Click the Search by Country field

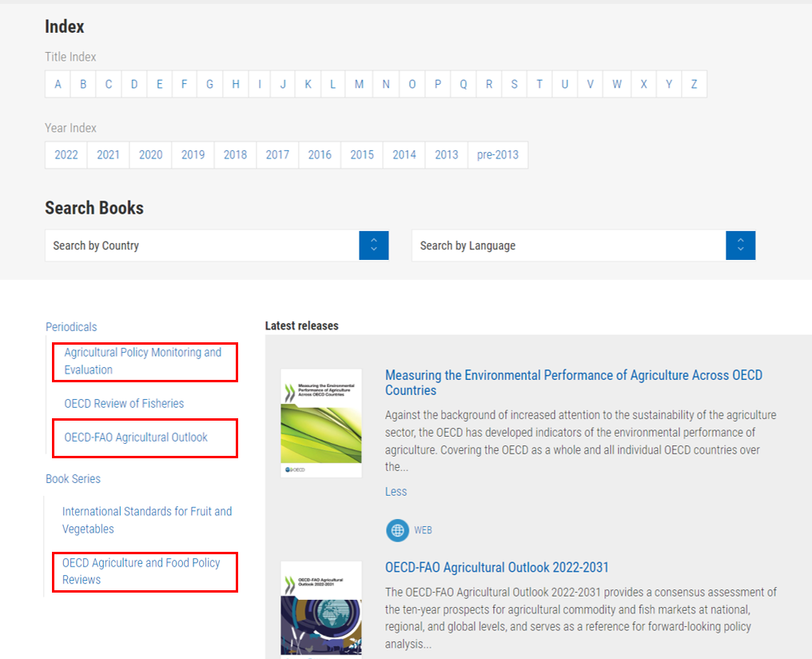(217, 246)
